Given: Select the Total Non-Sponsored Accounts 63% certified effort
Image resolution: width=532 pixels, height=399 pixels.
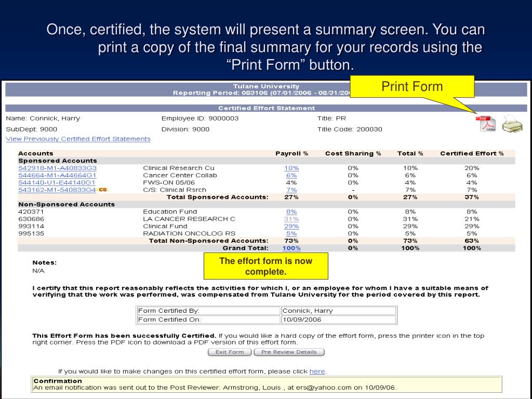Looking at the screenshot, I should [472, 241].
